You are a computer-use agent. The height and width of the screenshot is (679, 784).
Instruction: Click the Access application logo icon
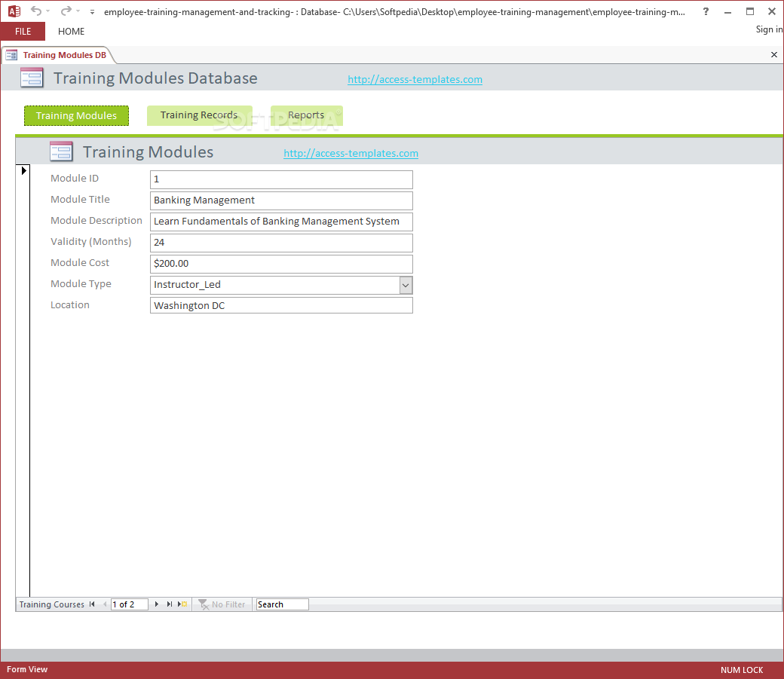[x=14, y=11]
